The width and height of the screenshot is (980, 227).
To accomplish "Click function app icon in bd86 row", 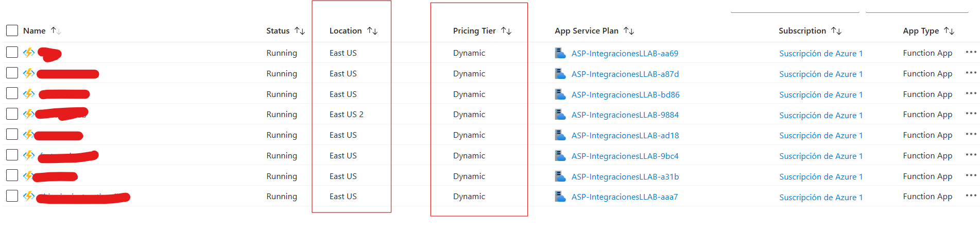I will click(29, 93).
